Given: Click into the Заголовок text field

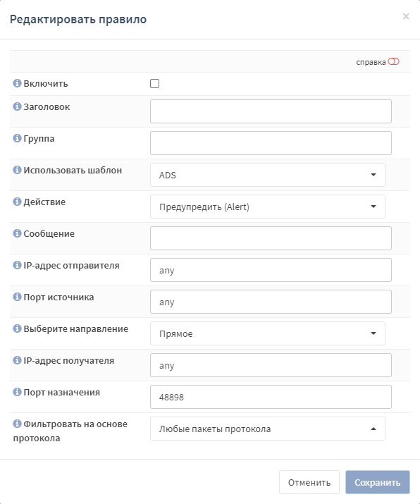Looking at the screenshot, I should pyautogui.click(x=271, y=111).
